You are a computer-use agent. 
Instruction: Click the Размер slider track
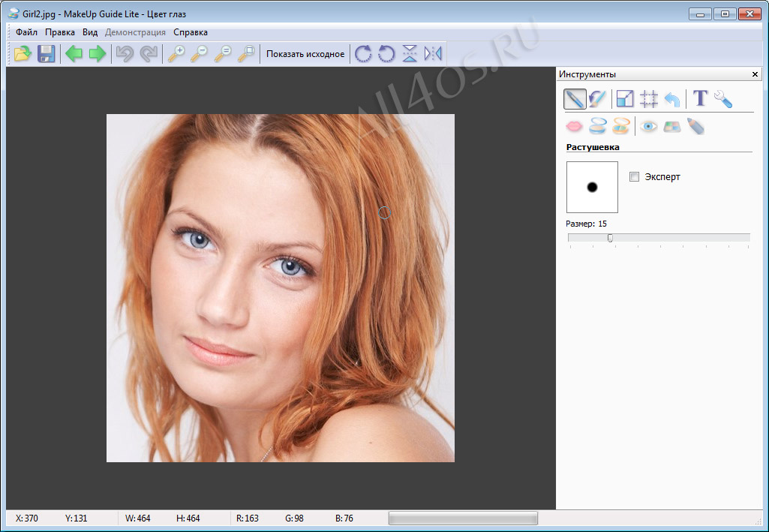pyautogui.click(x=659, y=238)
